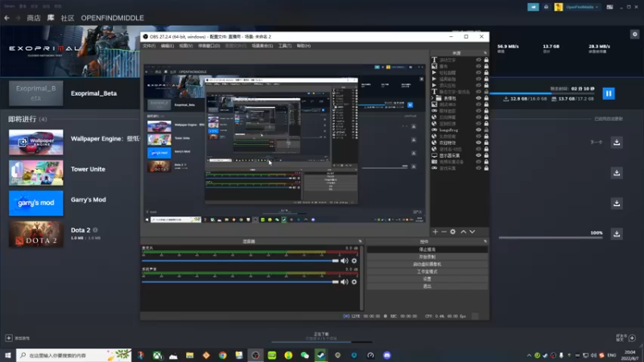
Task: Move selected source up with the arrow
Action: (x=464, y=232)
